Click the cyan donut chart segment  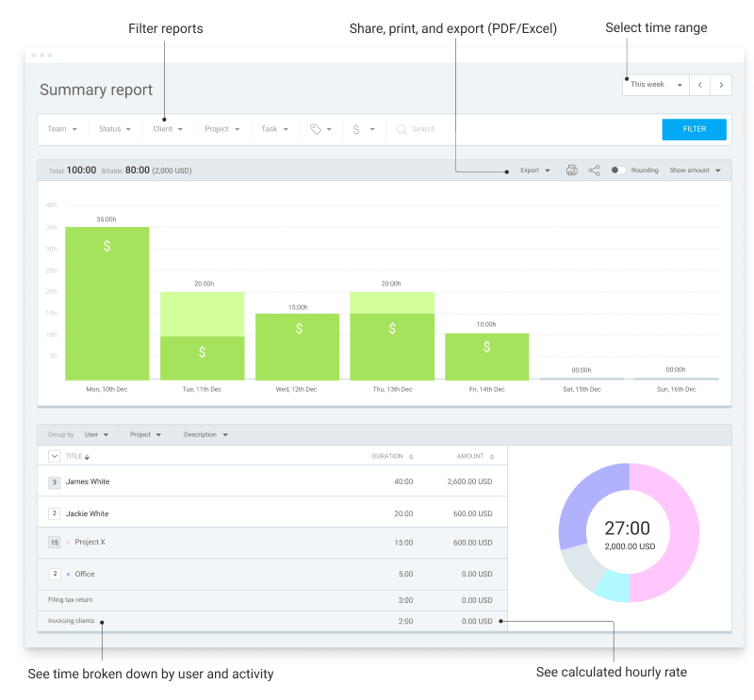click(615, 586)
